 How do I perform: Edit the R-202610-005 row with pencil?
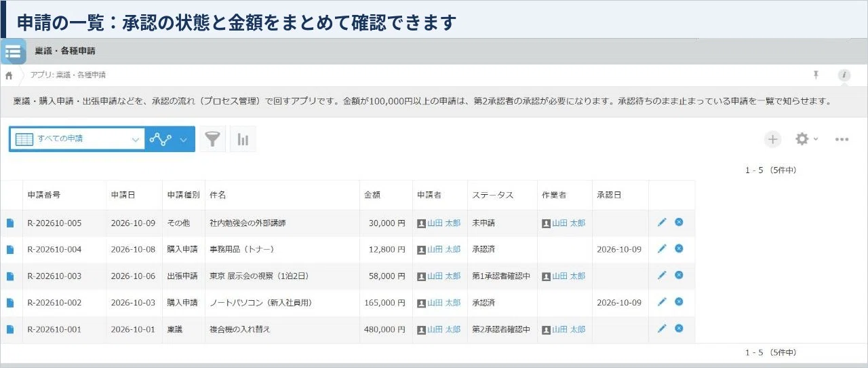point(662,222)
